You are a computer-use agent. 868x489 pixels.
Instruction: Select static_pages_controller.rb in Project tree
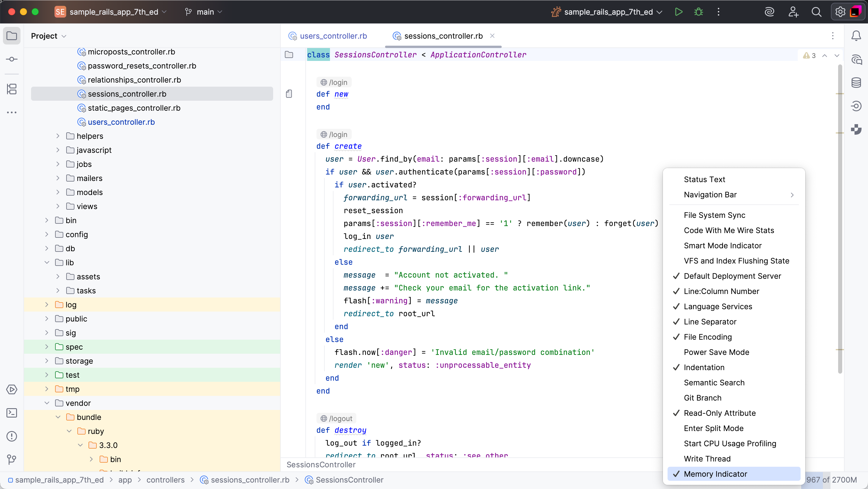point(134,108)
